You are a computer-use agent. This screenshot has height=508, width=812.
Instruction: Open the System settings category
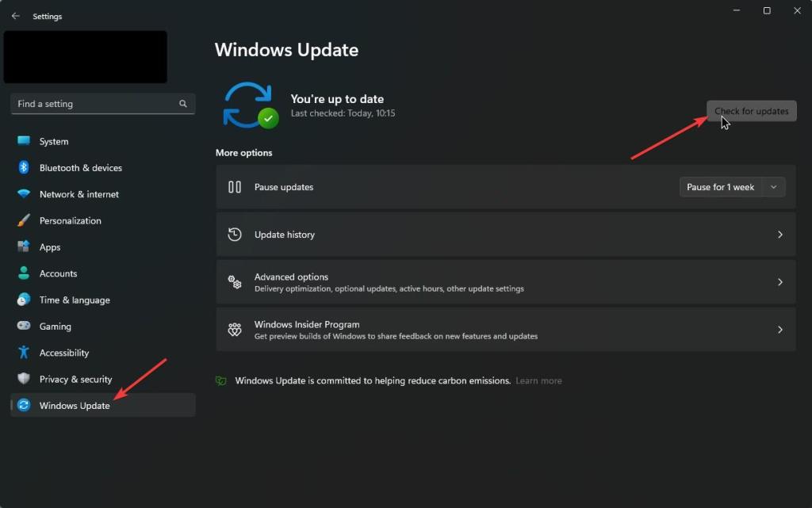point(102,141)
